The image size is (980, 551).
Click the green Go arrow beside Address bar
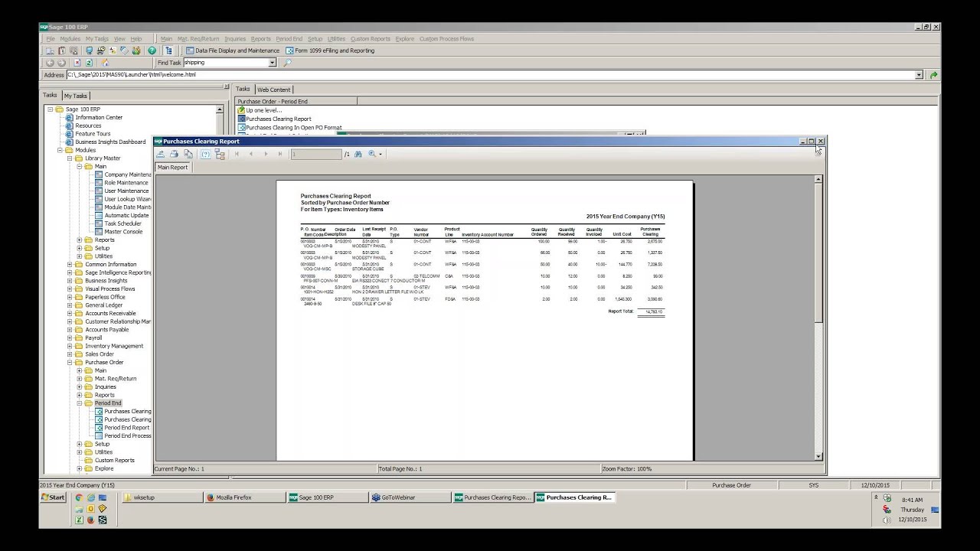[x=933, y=75]
